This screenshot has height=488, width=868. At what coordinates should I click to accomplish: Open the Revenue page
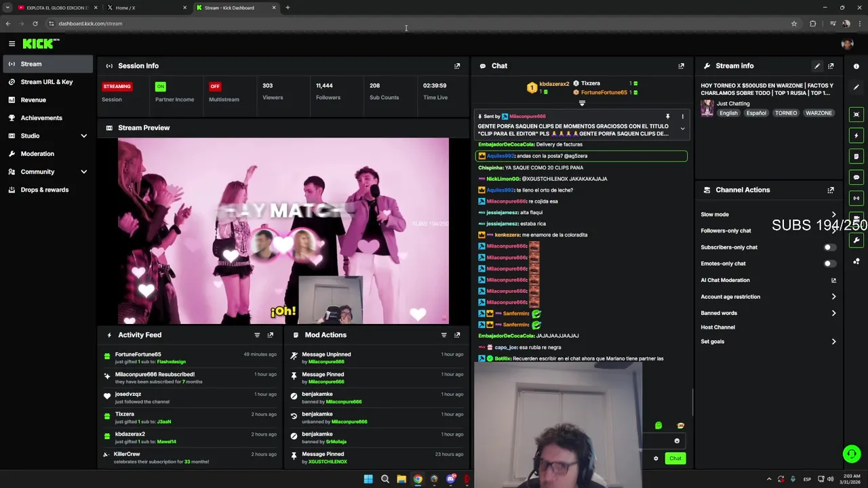47,100
